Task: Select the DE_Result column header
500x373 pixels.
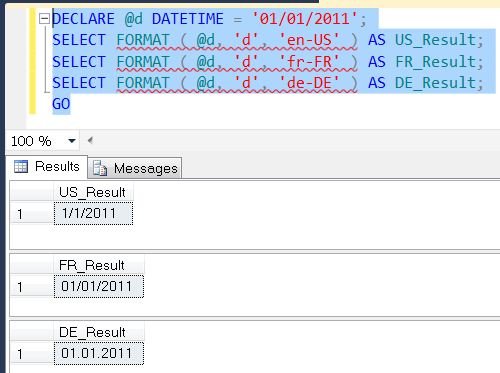Action: coord(99,332)
